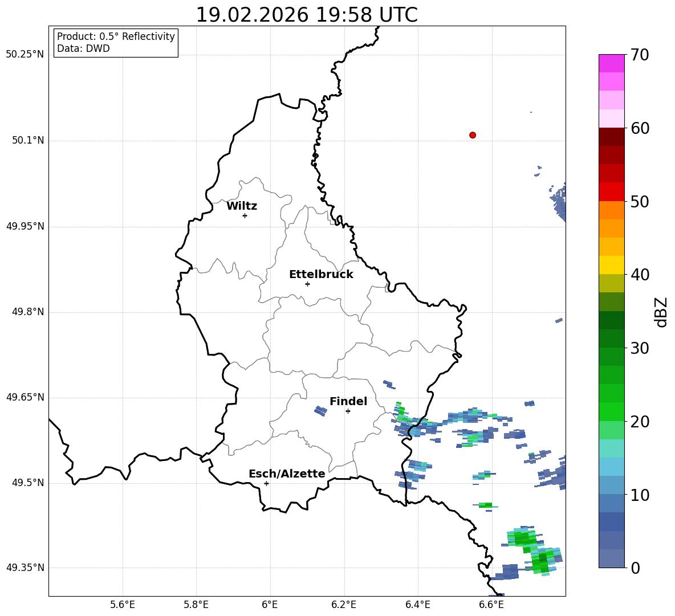This screenshot has width=675, height=616.
Task: Click the bright red colorbar segment above 50
Action: click(611, 192)
